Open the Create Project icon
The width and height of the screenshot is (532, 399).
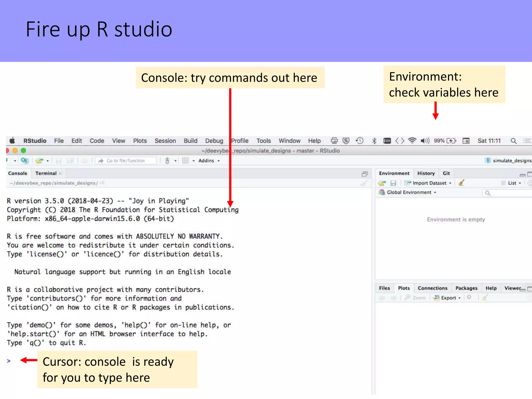[25, 161]
